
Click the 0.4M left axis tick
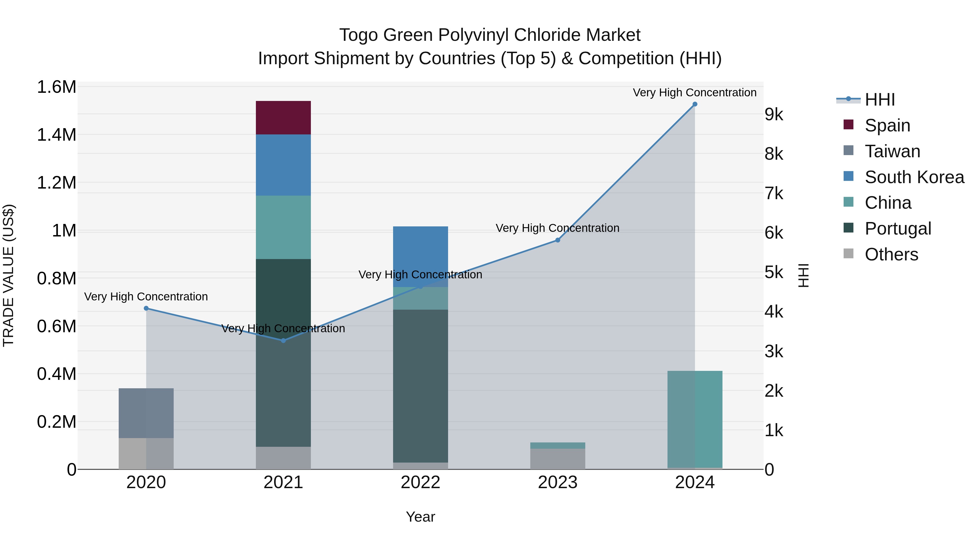[x=56, y=374]
